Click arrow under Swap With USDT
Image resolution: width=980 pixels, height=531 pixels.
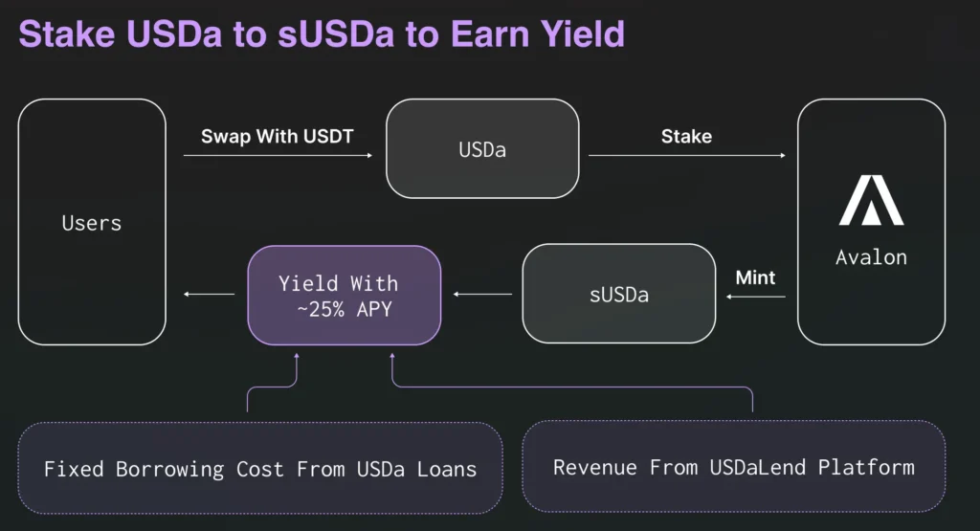(x=278, y=155)
